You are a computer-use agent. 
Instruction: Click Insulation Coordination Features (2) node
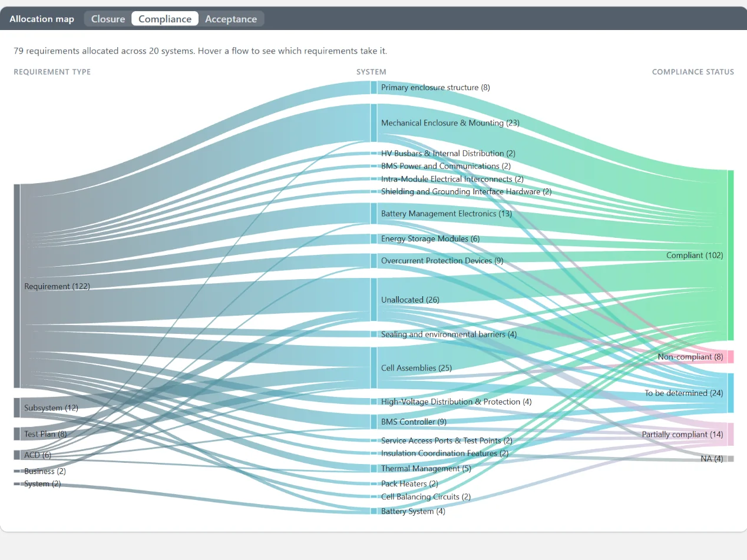point(445,453)
